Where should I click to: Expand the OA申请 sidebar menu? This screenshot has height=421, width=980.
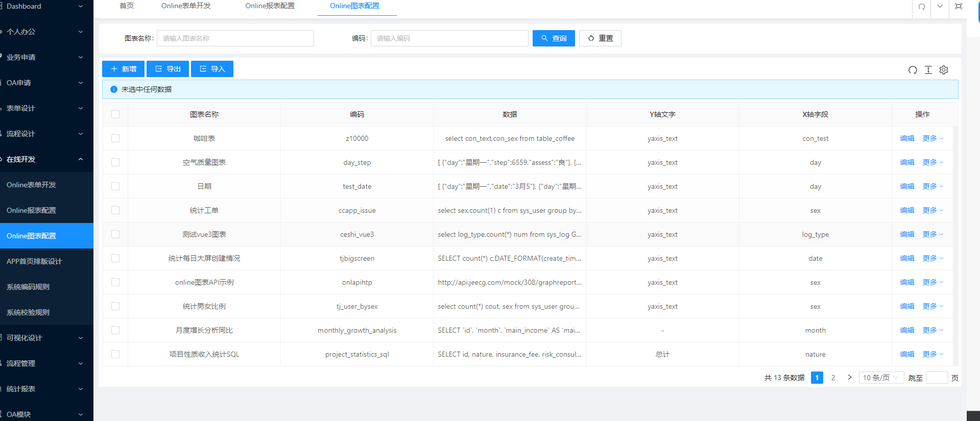point(46,83)
